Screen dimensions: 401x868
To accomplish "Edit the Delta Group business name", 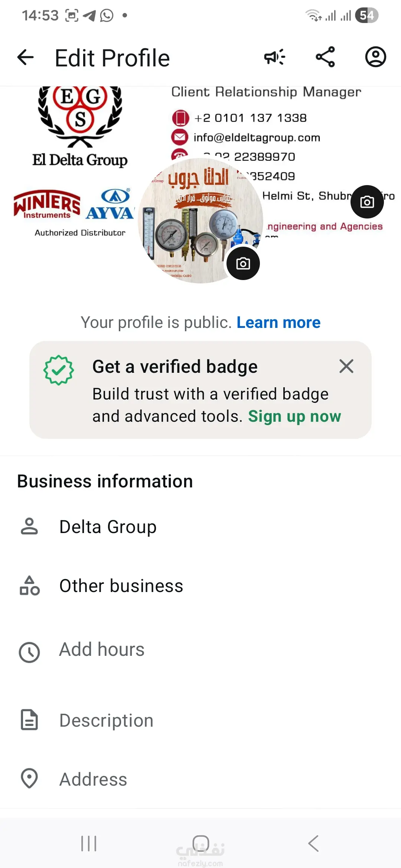I will tap(108, 527).
